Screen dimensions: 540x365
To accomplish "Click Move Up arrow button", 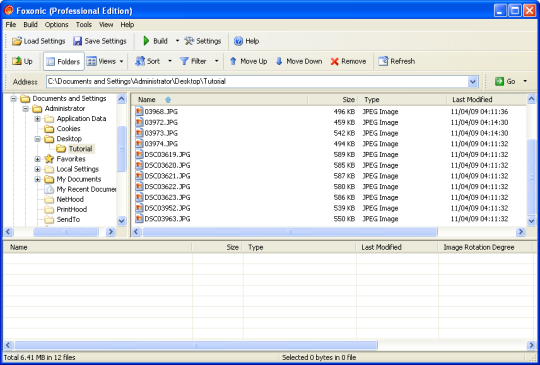I will click(x=248, y=61).
